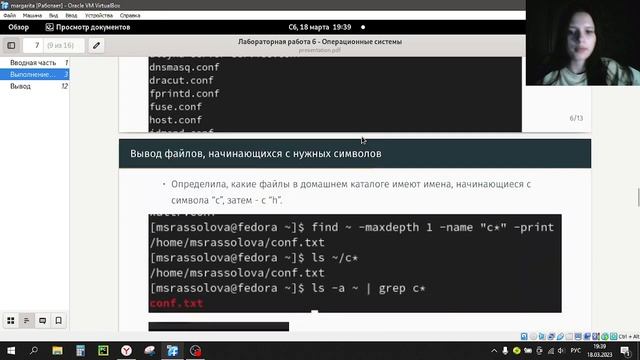The width and height of the screenshot is (640, 360).
Task: Click the VirtualBox mouse integration indicator
Action: point(605,336)
